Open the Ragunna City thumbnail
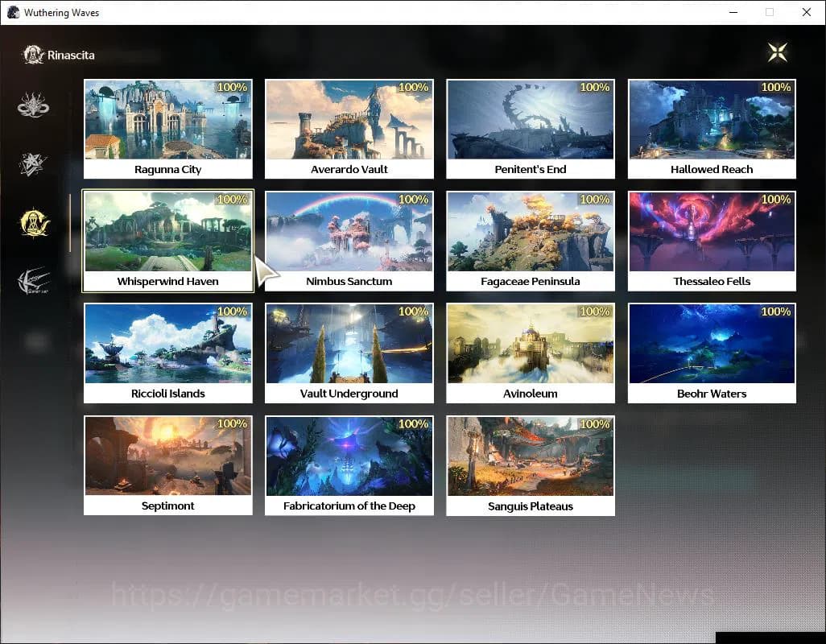Viewport: 826px width, 644px height. (x=168, y=119)
